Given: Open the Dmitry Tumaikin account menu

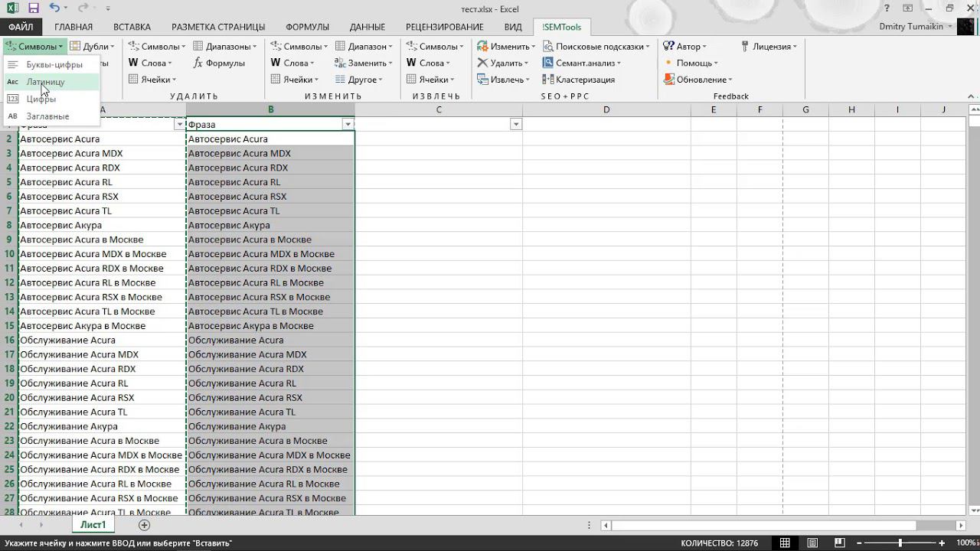Looking at the screenshot, I should (915, 27).
